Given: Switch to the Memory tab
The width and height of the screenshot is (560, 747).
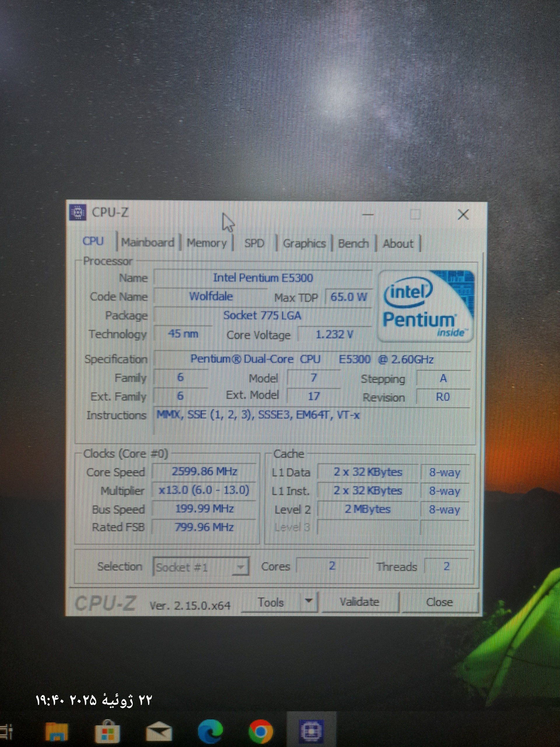Looking at the screenshot, I should 206,243.
